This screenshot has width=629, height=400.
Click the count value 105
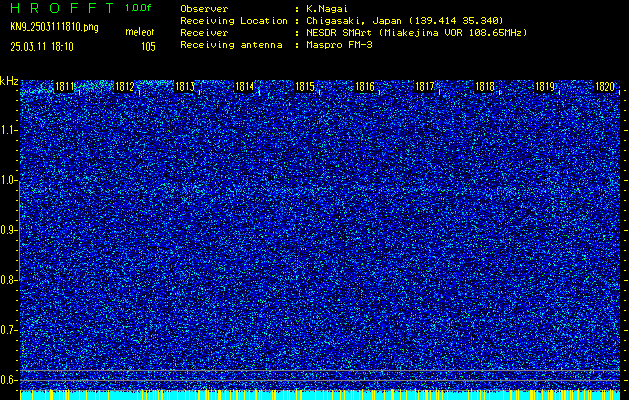[x=148, y=47]
